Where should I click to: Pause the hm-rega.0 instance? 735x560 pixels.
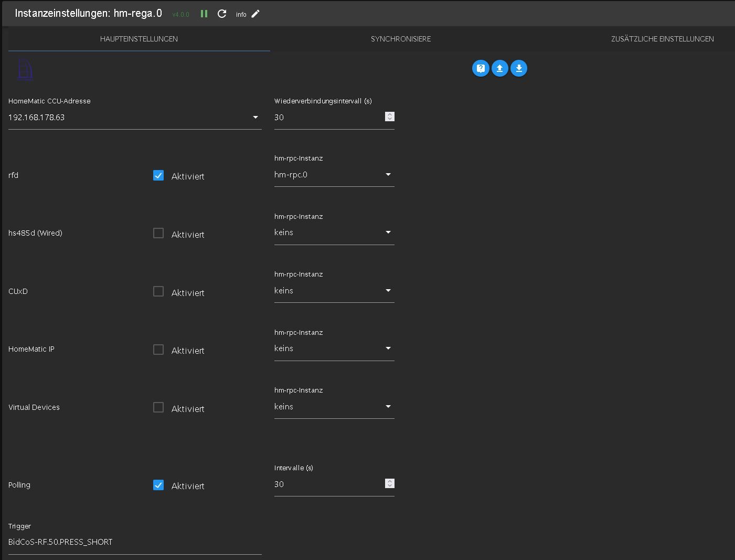(204, 14)
